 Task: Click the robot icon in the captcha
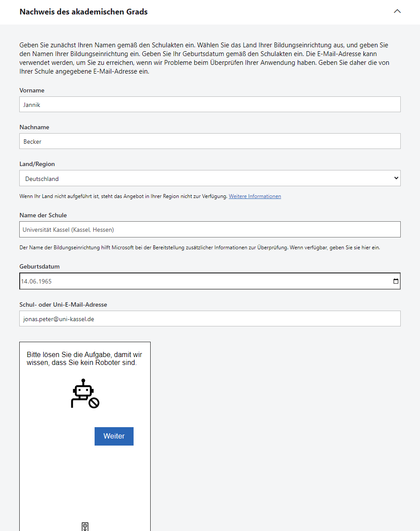85,393
